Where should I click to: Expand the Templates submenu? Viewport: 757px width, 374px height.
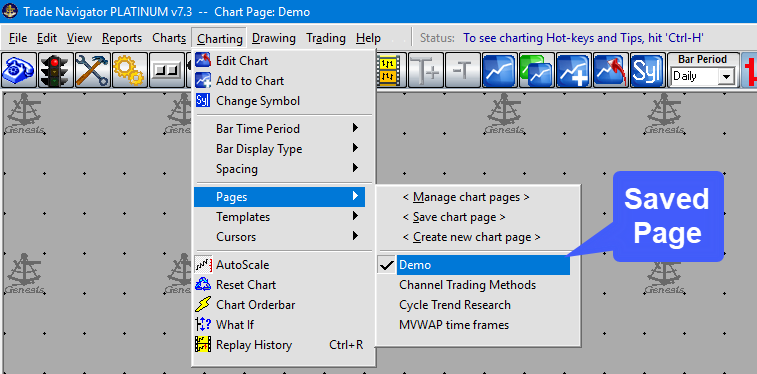[279, 217]
